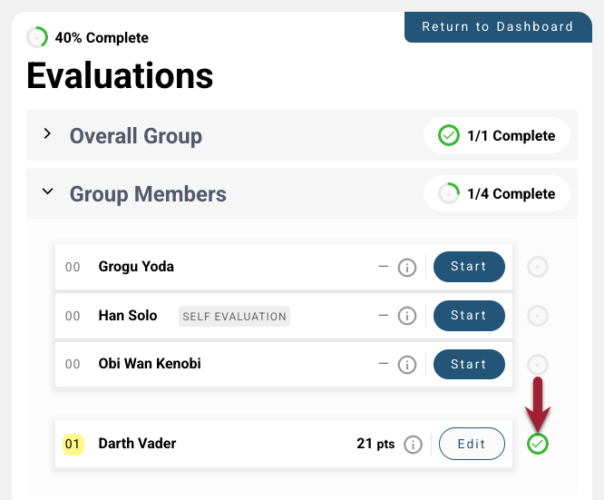The width and height of the screenshot is (604, 500).
Task: Click the progress ring in Group Members status
Action: coord(449,194)
